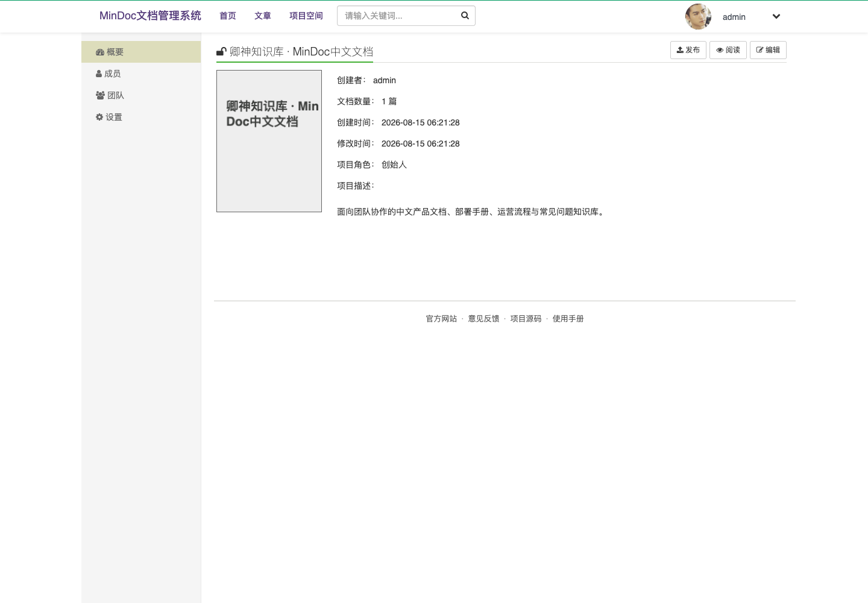Click the 修改时间 timestamp value
The image size is (868, 603).
[421, 144]
